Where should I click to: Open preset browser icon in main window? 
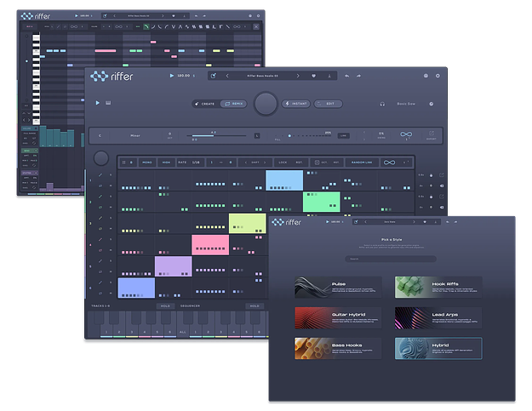213,76
